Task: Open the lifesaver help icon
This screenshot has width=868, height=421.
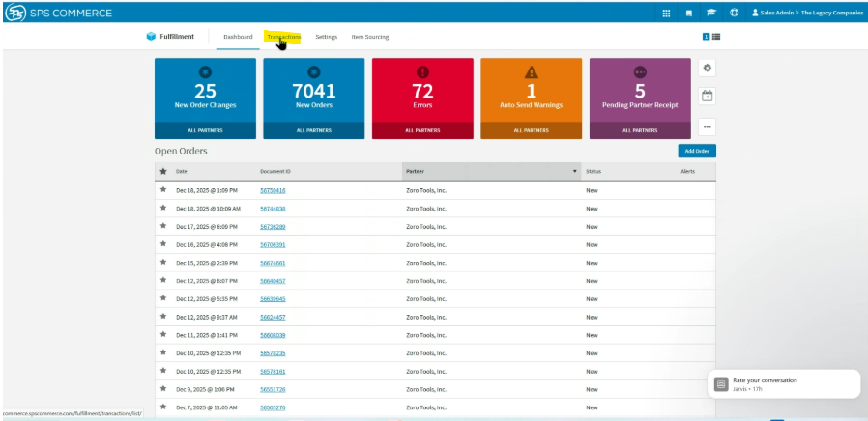Action: tap(734, 13)
